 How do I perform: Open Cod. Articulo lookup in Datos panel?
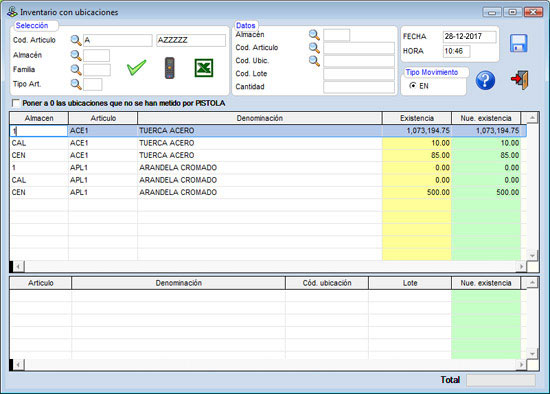314,48
